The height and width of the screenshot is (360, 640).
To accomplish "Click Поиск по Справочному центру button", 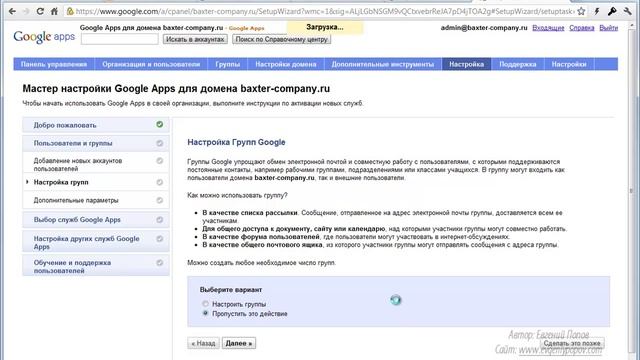I will [x=281, y=39].
